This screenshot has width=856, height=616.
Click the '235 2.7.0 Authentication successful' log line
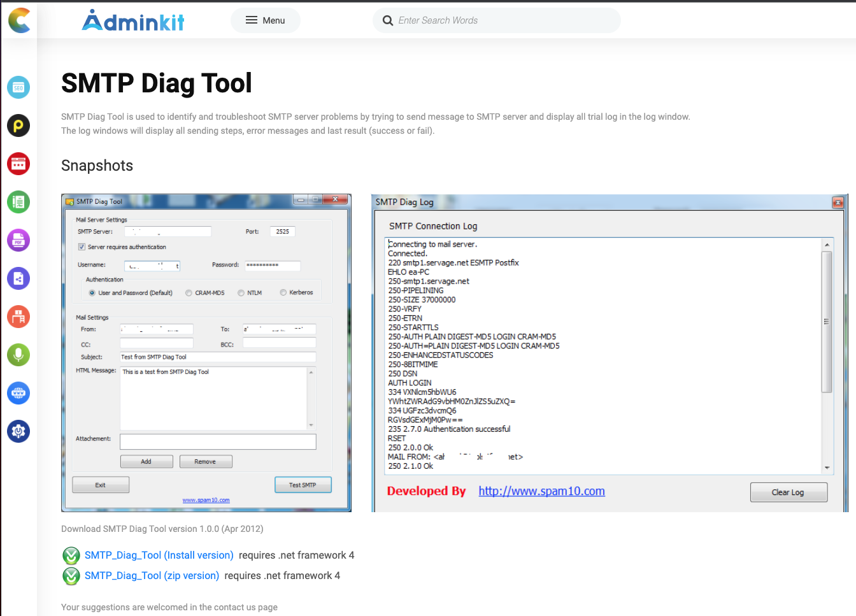pos(449,429)
